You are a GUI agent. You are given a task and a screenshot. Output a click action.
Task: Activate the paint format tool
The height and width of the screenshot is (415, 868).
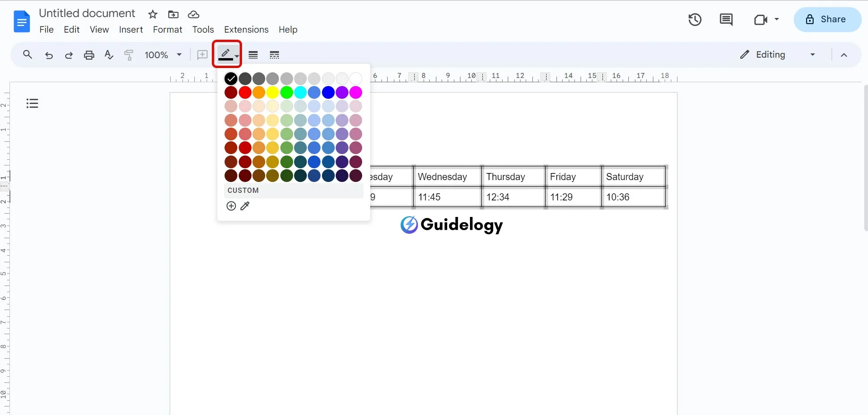point(129,55)
